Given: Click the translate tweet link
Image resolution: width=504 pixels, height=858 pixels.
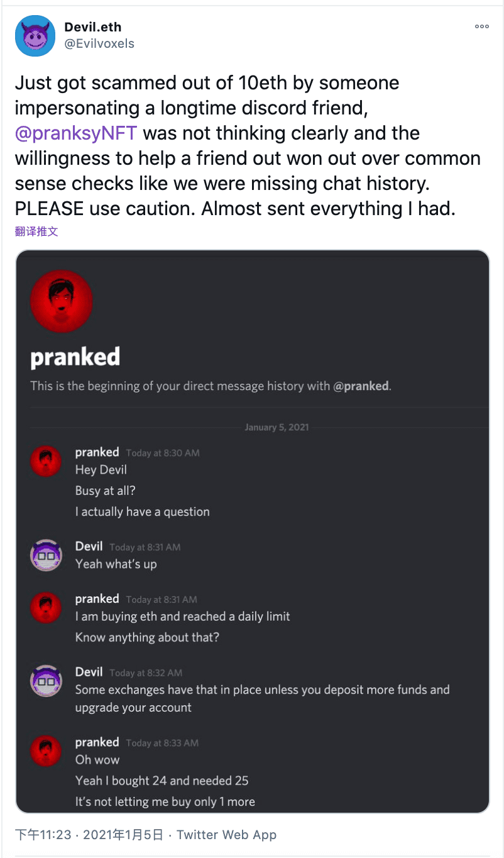Looking at the screenshot, I should pos(36,231).
